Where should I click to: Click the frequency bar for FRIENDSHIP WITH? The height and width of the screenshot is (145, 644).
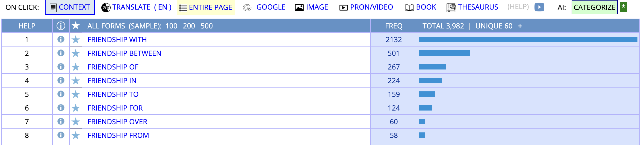[528, 39]
